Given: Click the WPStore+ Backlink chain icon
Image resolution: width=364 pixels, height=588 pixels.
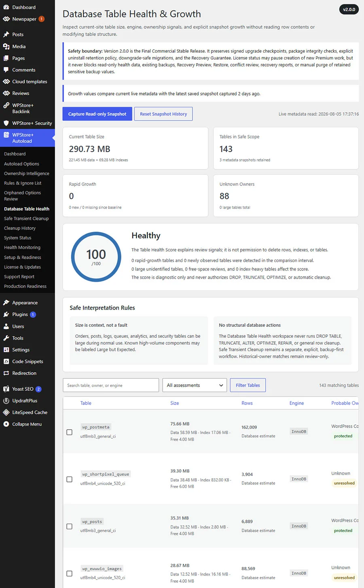Looking at the screenshot, I should point(6,105).
